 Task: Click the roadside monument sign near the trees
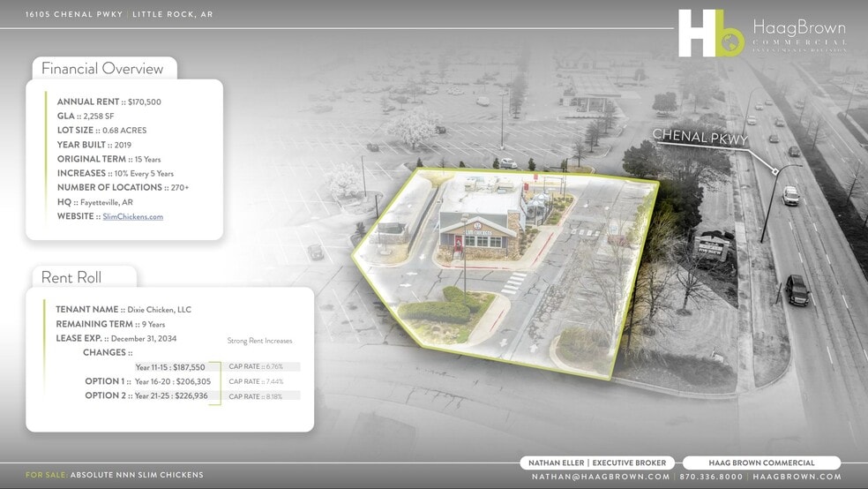711,248
